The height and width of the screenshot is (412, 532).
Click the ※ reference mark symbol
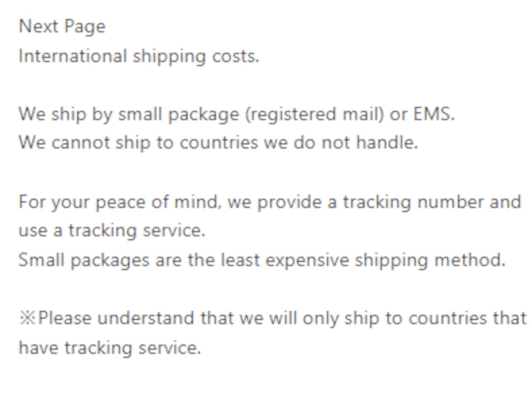pyautogui.click(x=28, y=318)
